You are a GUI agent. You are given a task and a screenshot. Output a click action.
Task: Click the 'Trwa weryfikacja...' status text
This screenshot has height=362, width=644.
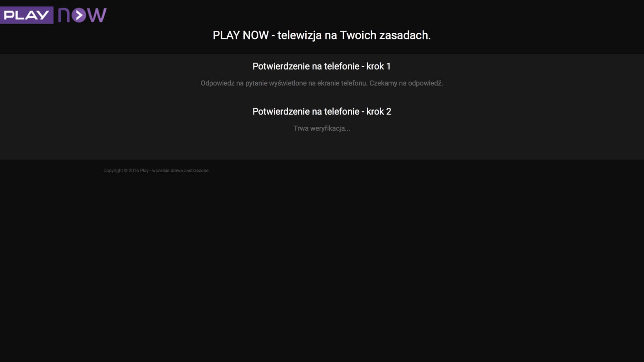[x=322, y=128]
